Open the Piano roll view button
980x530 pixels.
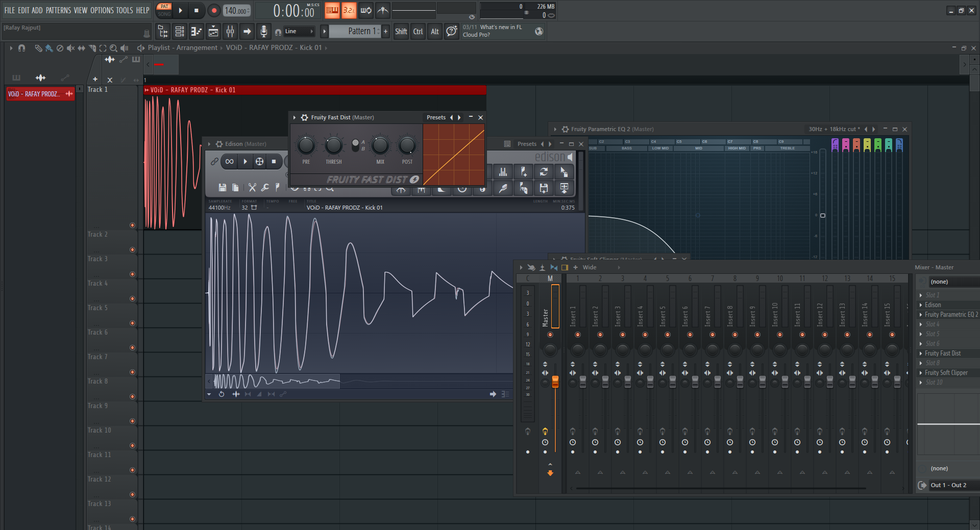[197, 32]
